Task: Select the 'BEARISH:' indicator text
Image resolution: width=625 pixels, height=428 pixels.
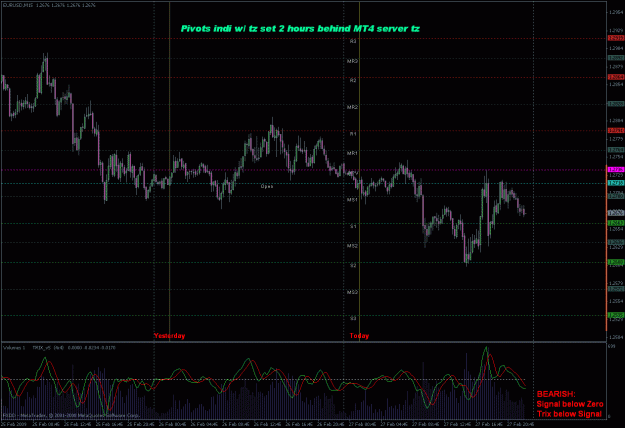Action: [556, 394]
